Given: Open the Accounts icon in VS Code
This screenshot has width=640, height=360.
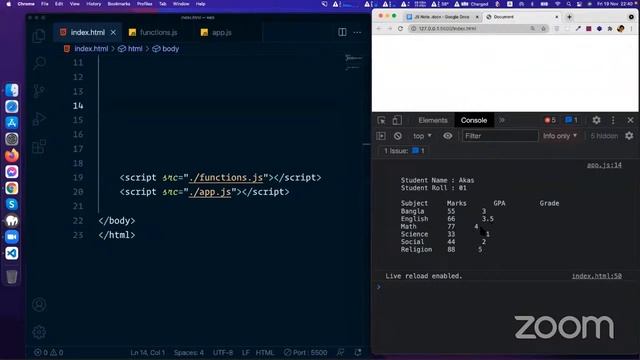Looking at the screenshot, I should pos(39,304).
